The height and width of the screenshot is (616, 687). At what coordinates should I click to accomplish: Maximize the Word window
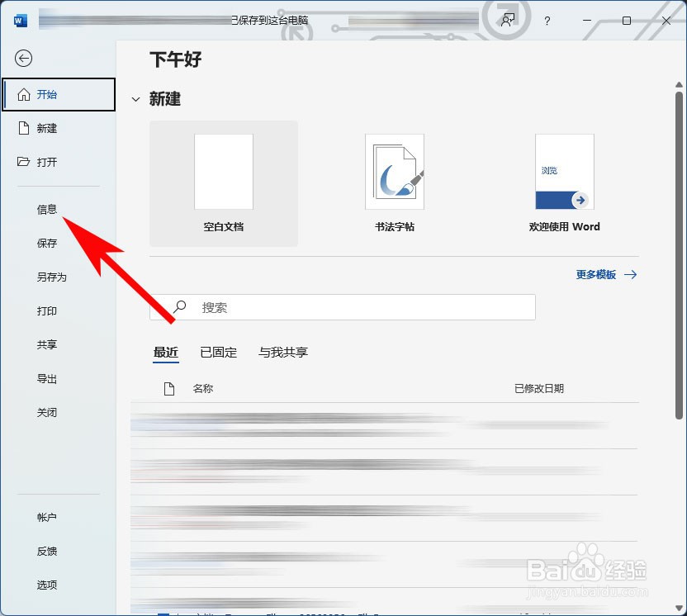627,21
